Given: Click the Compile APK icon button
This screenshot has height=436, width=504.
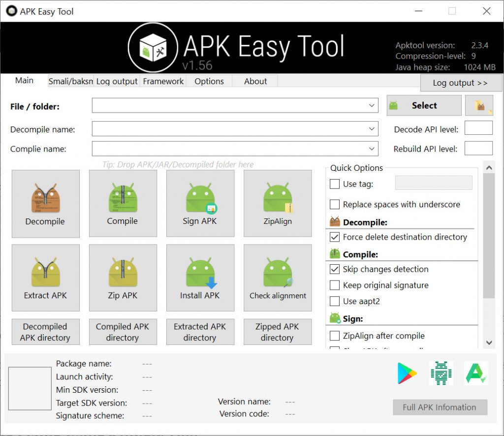Looking at the screenshot, I should 123,204.
